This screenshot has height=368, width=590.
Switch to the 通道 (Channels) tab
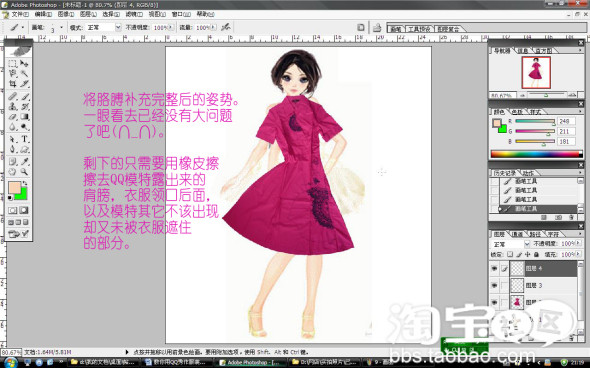(x=517, y=234)
